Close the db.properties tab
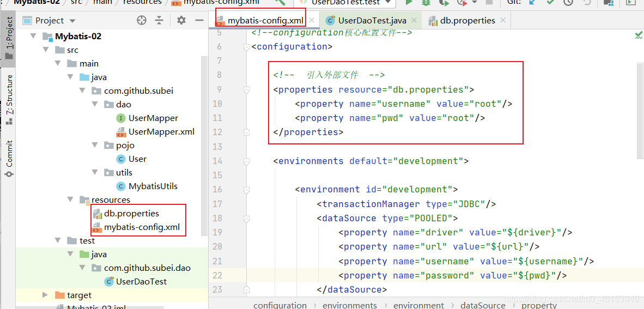Screen dimensions: 644x309 [x=503, y=20]
